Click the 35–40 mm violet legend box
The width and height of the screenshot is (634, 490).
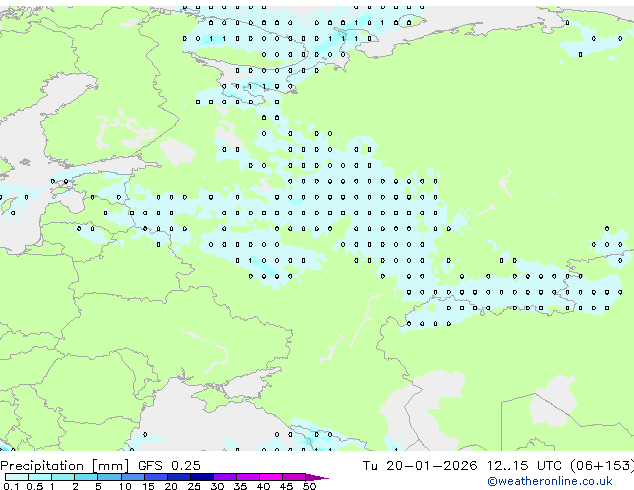pos(247,477)
